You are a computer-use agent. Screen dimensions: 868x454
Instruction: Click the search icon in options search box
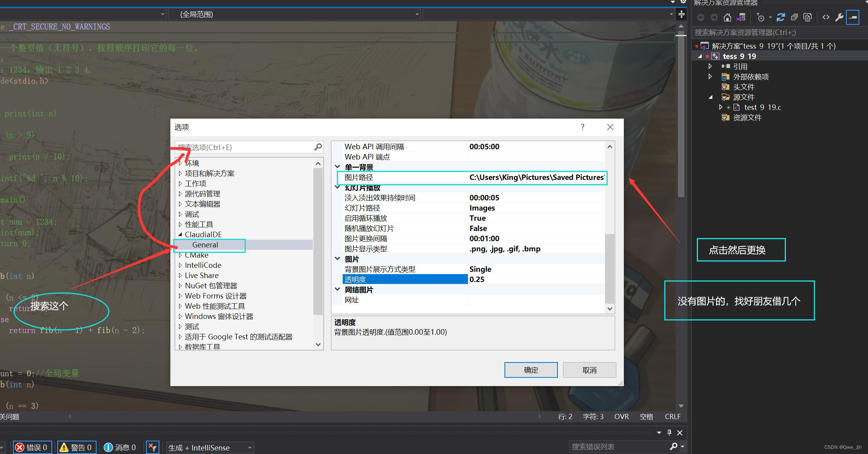[x=318, y=147]
